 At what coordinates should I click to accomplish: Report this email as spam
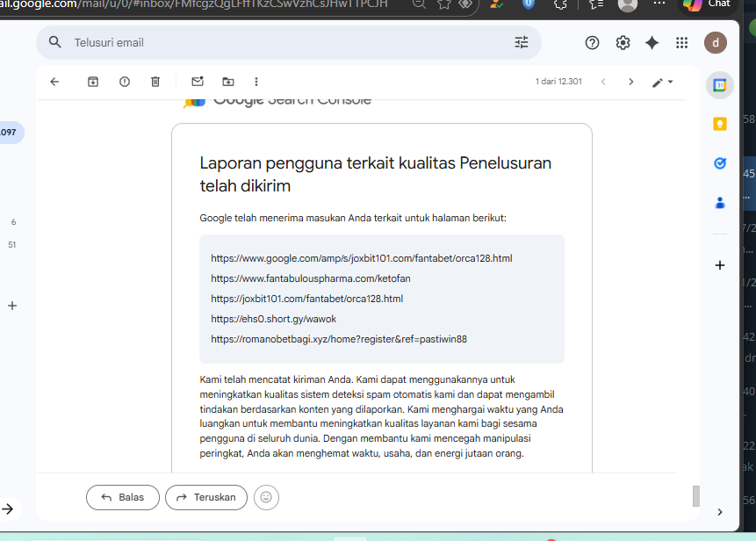tap(125, 82)
